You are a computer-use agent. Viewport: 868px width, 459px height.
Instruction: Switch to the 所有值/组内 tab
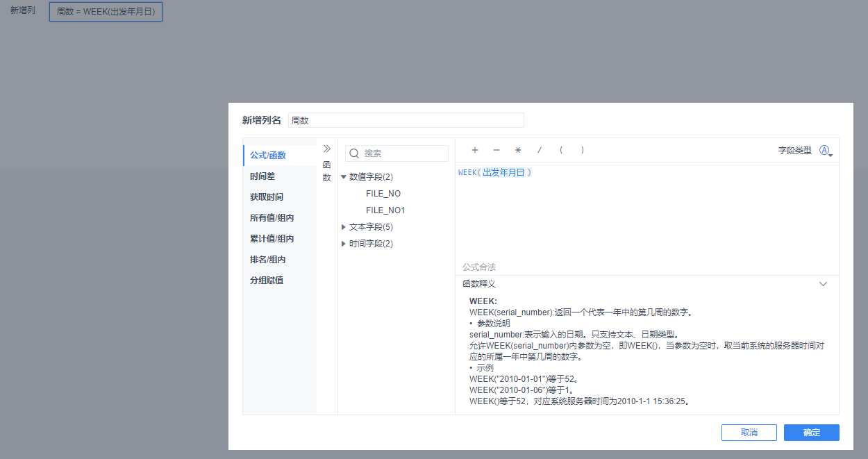click(280, 218)
